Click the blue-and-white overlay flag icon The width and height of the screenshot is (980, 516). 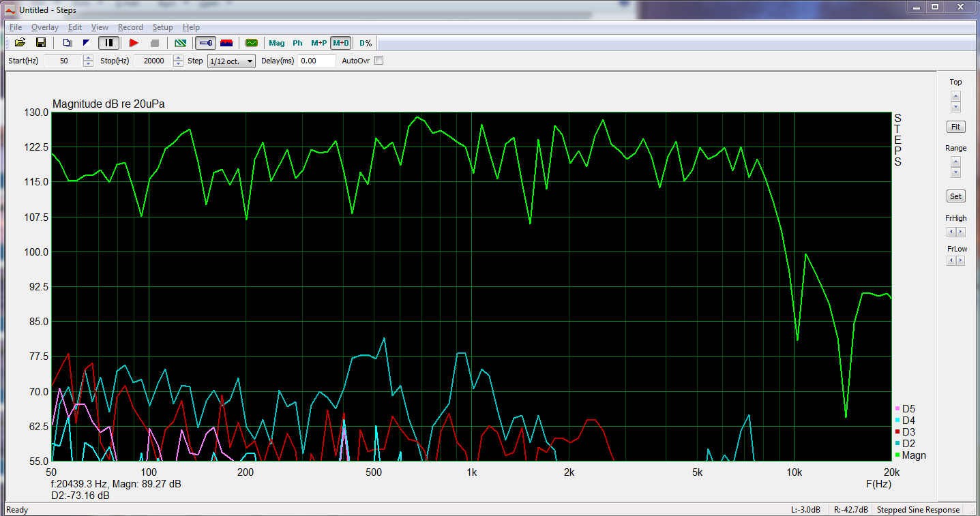click(x=86, y=43)
